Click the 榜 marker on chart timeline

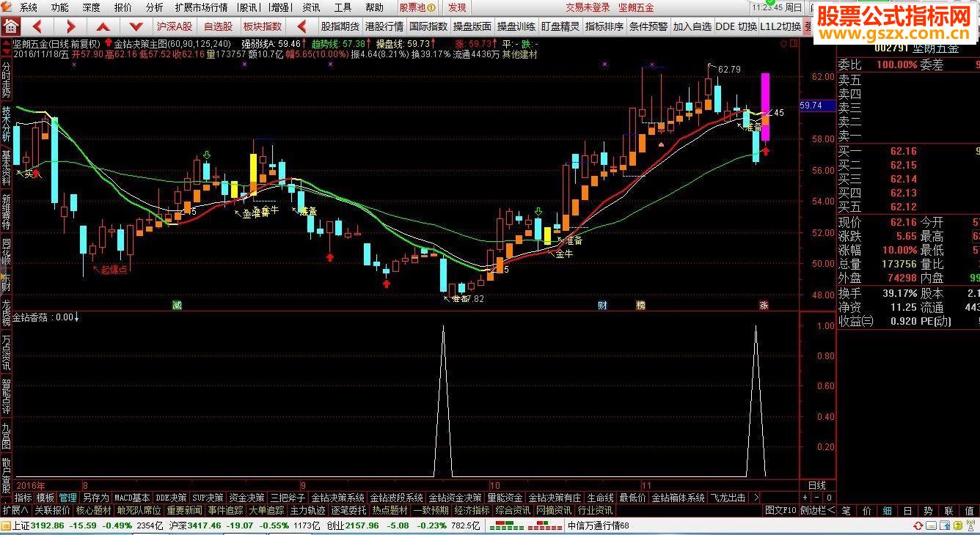pyautogui.click(x=641, y=305)
